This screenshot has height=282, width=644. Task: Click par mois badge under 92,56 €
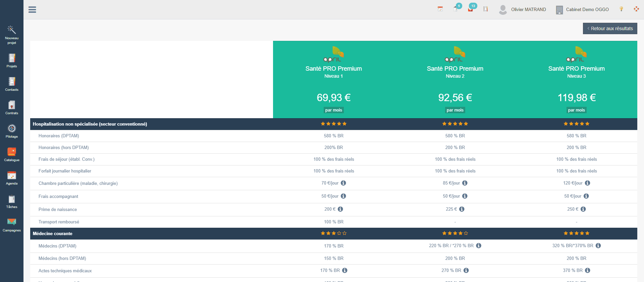coord(455,110)
